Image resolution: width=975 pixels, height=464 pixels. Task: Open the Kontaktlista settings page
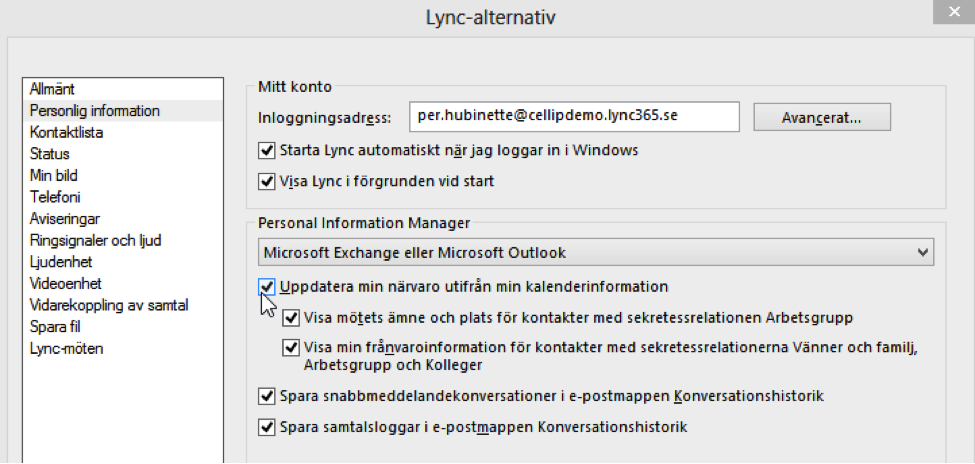pyautogui.click(x=67, y=132)
